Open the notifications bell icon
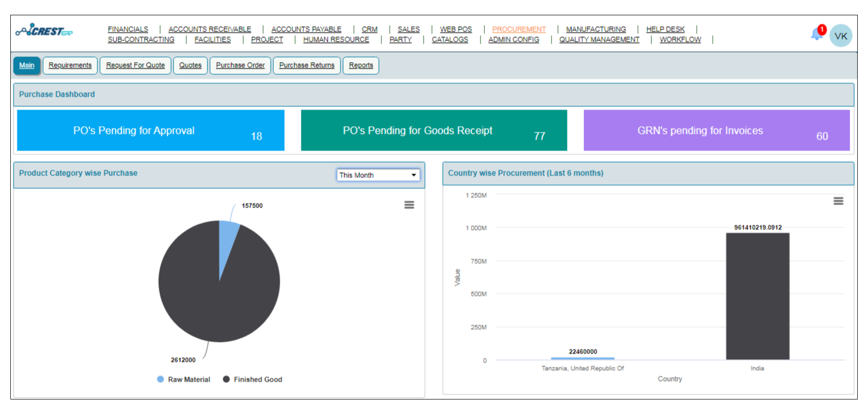This screenshot has width=868, height=413. click(x=817, y=34)
